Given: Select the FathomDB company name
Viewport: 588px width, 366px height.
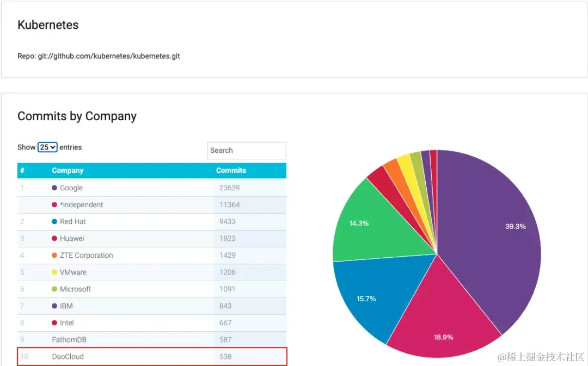Looking at the screenshot, I should pyautogui.click(x=69, y=339).
